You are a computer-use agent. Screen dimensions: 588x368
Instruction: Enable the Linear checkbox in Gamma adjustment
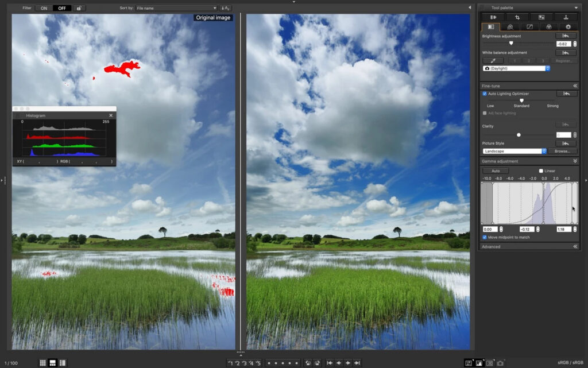point(541,171)
